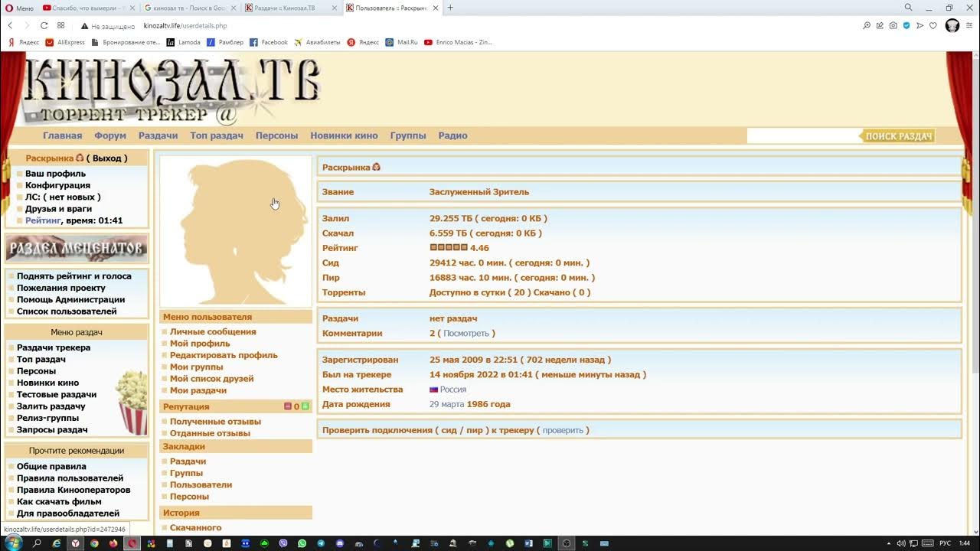This screenshot has height=551, width=980.
Task: Open the browser profile avatar
Action: pyautogui.click(x=952, y=25)
